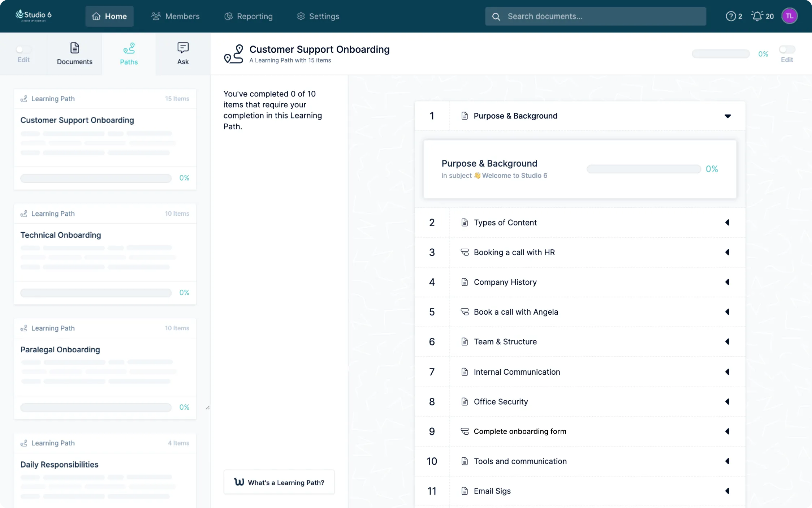Viewport: 812px width, 508px height.
Task: Click document icon beside Email Sigs
Action: pyautogui.click(x=465, y=491)
